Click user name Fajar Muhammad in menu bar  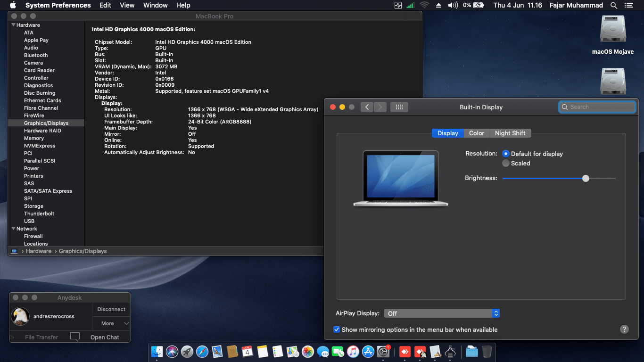coord(576,5)
